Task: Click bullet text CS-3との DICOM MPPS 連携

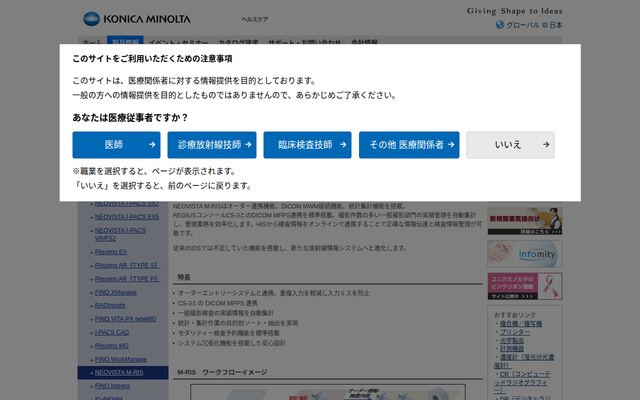Action: (218, 303)
